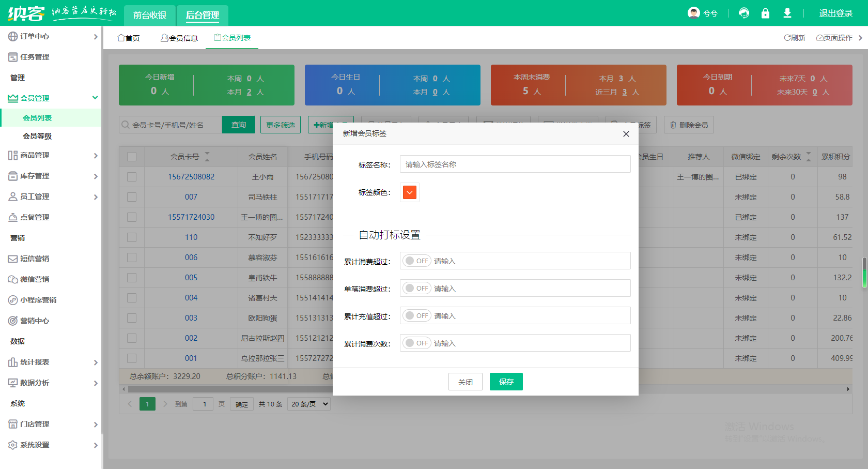This screenshot has height=469, width=868.
Task: Click the 小程序营销 icon
Action: [x=13, y=300]
